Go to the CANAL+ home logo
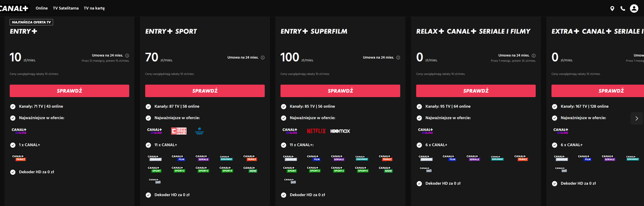The width and height of the screenshot is (644, 206). 14,8
